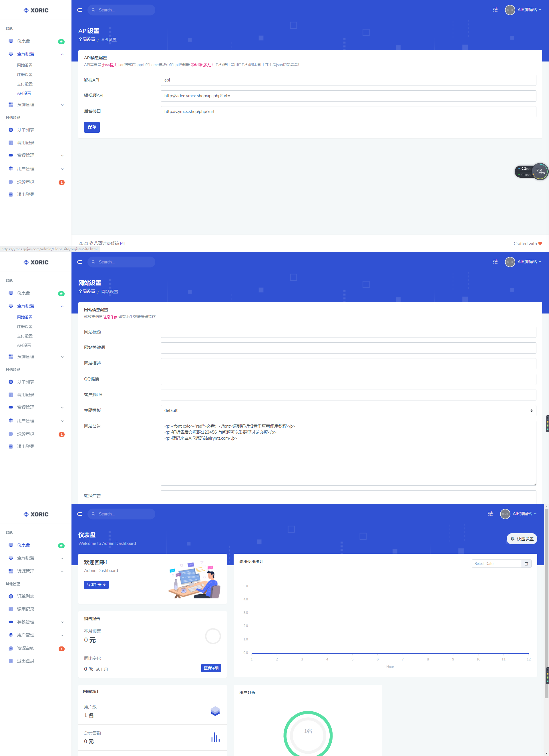This screenshot has height=756, width=549.
Task: Open the 主题模板 default dropdown
Action: point(348,411)
